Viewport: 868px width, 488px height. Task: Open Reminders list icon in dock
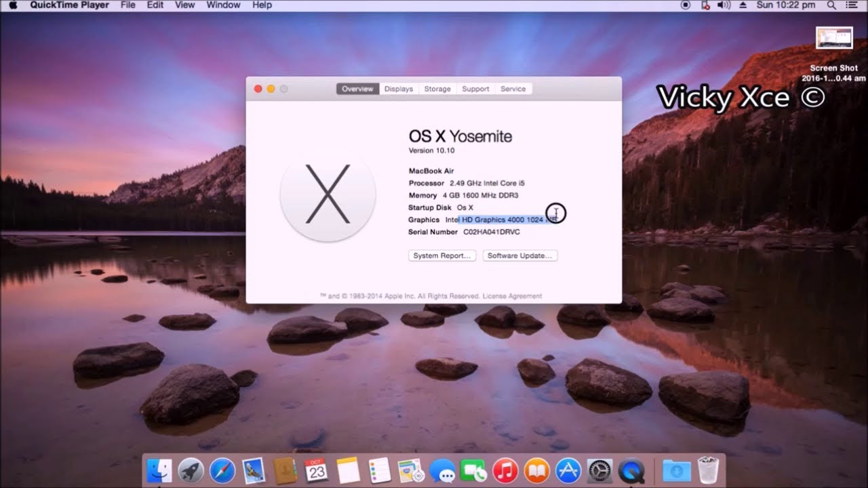pyautogui.click(x=379, y=470)
